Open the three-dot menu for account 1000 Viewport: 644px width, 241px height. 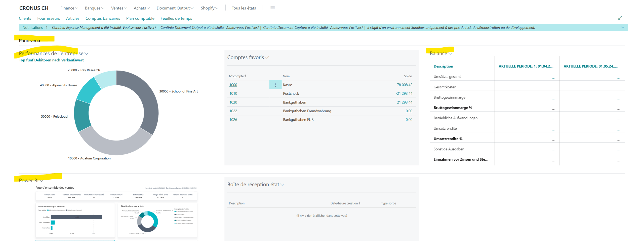tap(275, 85)
